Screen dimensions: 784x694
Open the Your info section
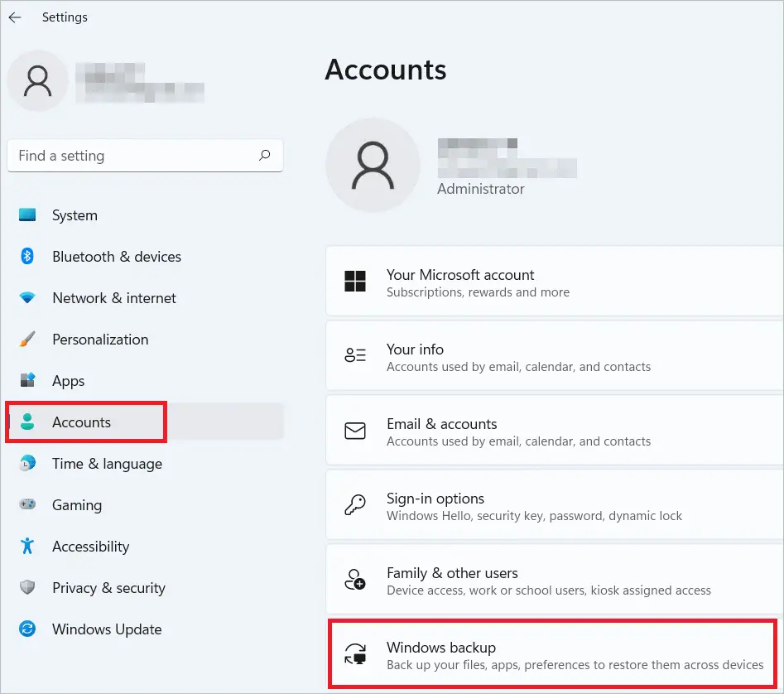pos(497,356)
